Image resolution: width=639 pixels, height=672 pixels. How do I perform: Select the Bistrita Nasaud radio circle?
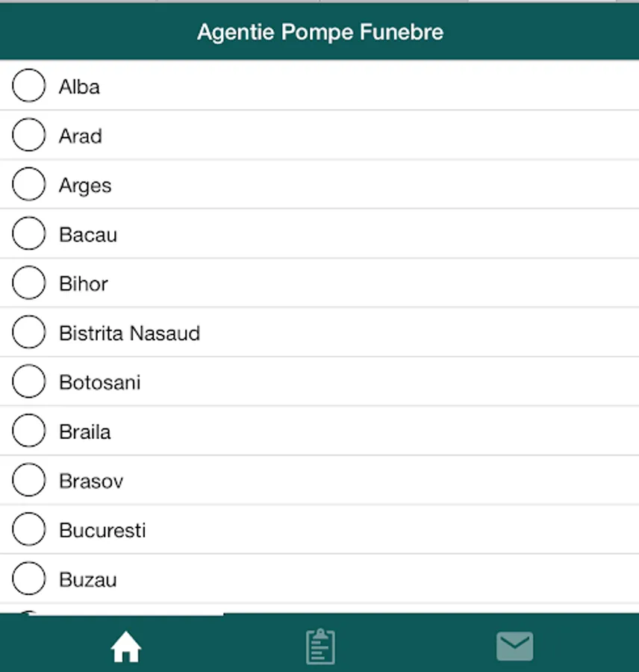(x=29, y=332)
